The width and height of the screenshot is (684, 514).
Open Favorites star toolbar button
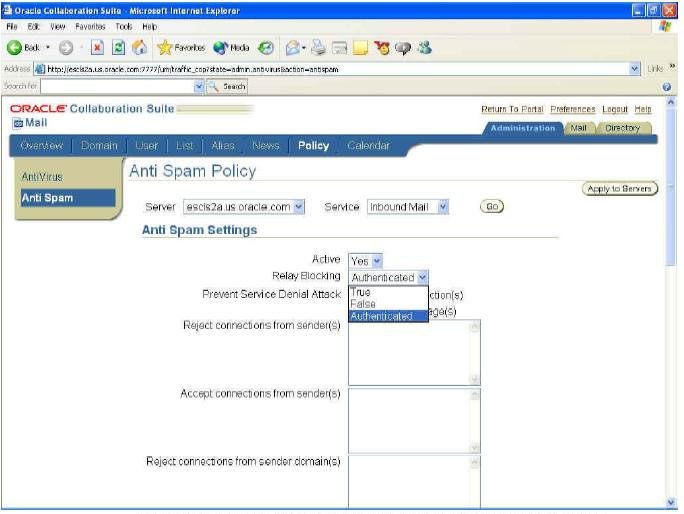(x=181, y=48)
